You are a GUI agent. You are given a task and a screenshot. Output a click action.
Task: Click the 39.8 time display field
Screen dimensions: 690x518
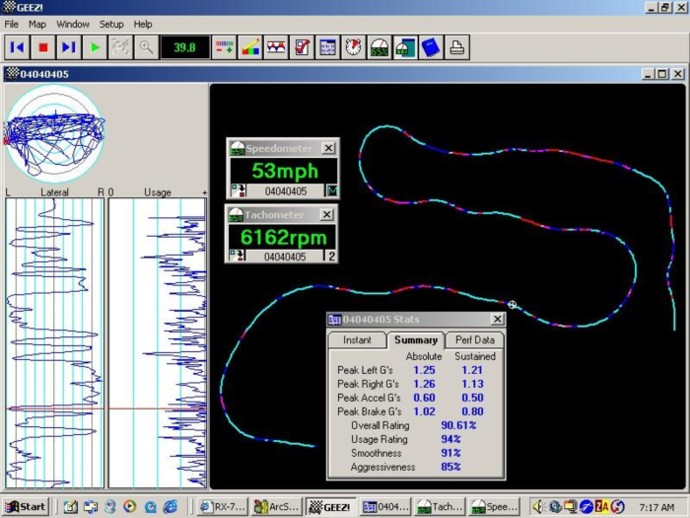pyautogui.click(x=185, y=46)
